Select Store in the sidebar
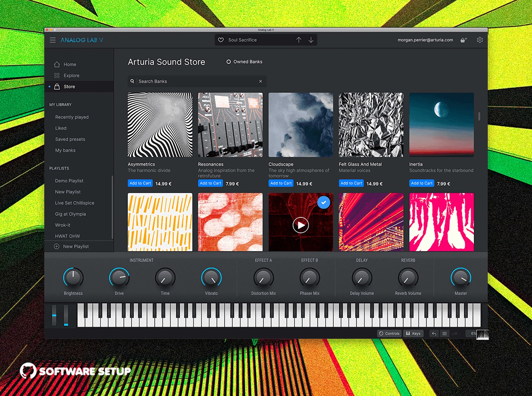 (79, 86)
